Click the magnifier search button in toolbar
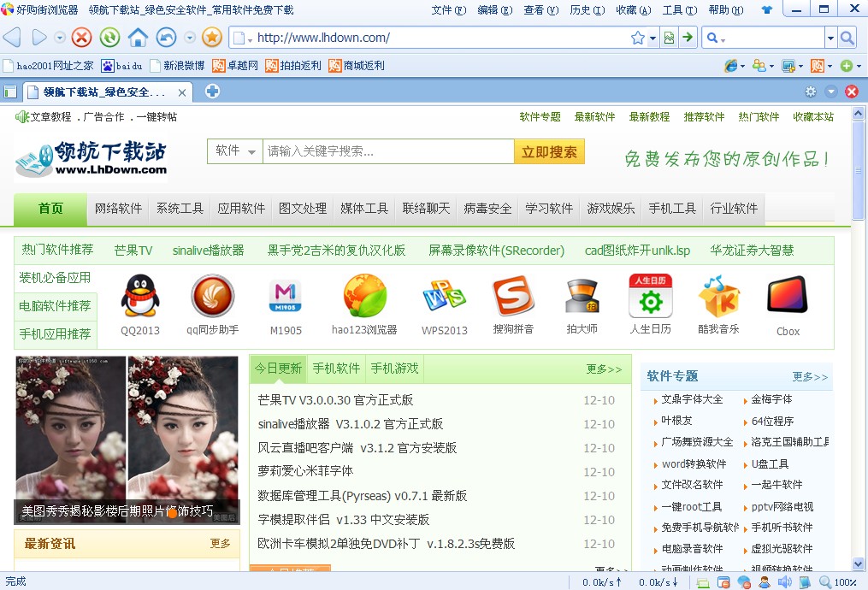 click(847, 38)
